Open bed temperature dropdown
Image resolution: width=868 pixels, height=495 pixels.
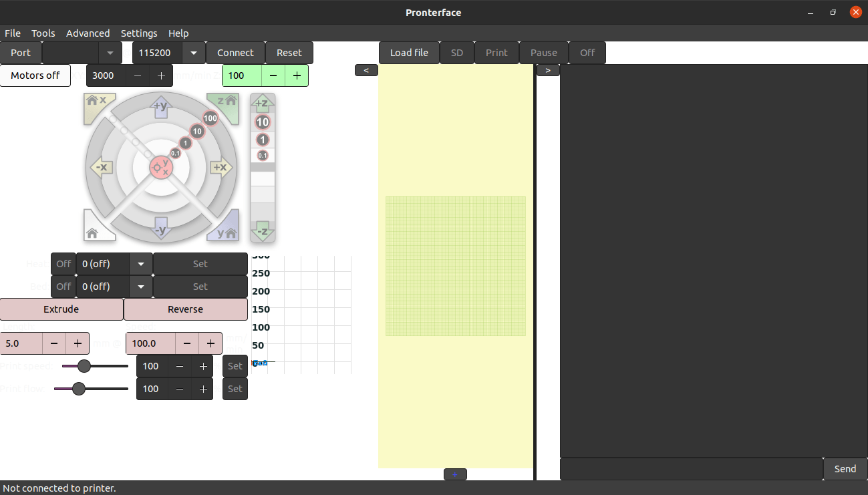[x=141, y=287]
